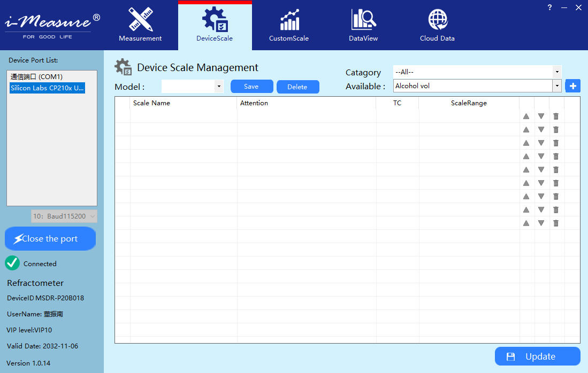This screenshot has height=373, width=588.
Task: Click the trash icon in first row
Action: click(x=556, y=116)
